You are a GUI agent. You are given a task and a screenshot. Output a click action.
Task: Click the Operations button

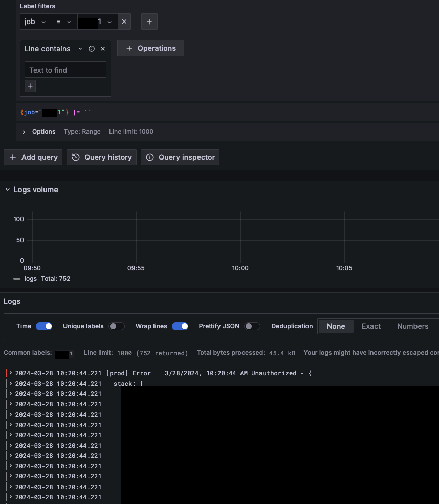tap(150, 48)
